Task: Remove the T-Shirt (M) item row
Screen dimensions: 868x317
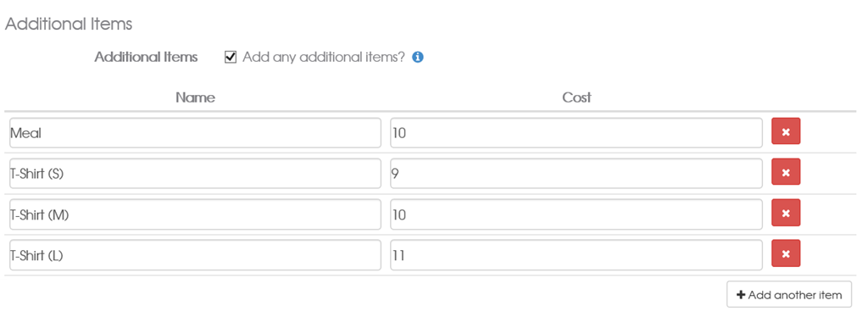Action: (x=786, y=213)
